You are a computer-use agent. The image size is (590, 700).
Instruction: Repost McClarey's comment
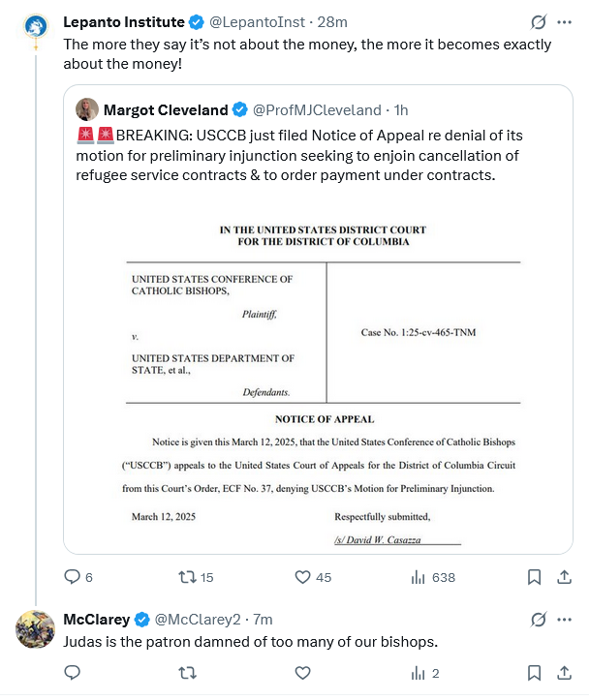188,673
